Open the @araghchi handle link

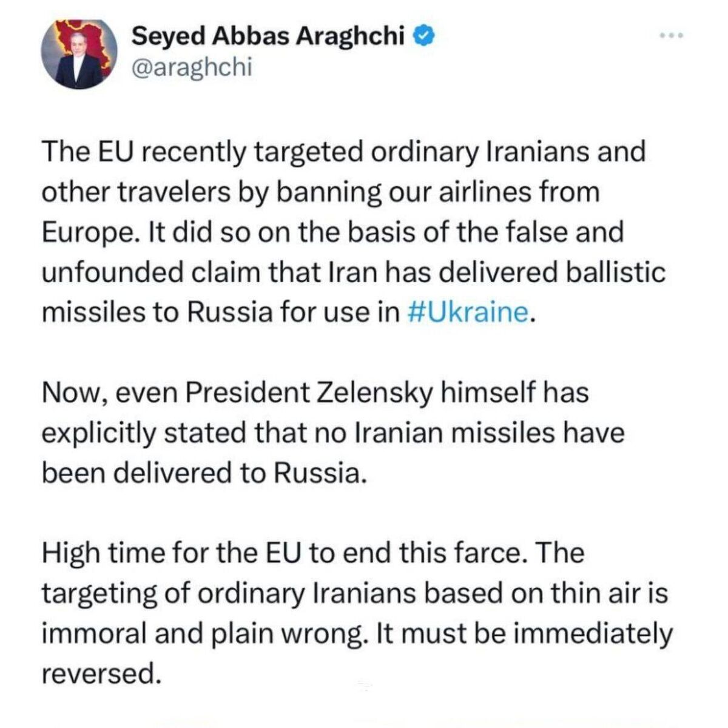point(191,68)
